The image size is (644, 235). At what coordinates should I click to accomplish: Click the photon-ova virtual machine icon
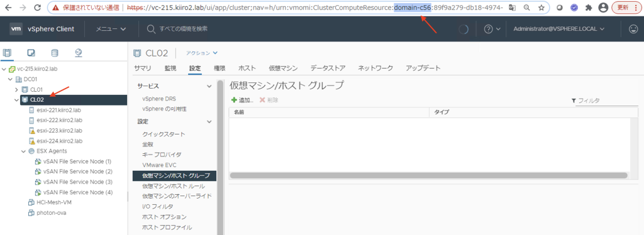pos(31,213)
